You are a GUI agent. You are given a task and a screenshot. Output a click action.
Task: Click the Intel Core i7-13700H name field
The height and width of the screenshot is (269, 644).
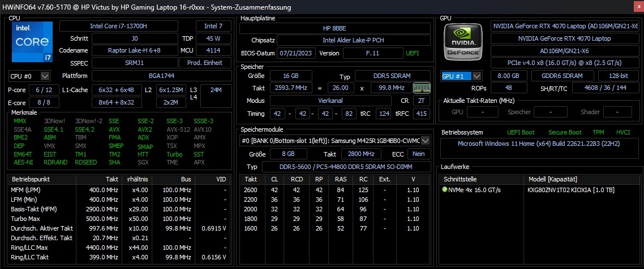tap(125, 26)
